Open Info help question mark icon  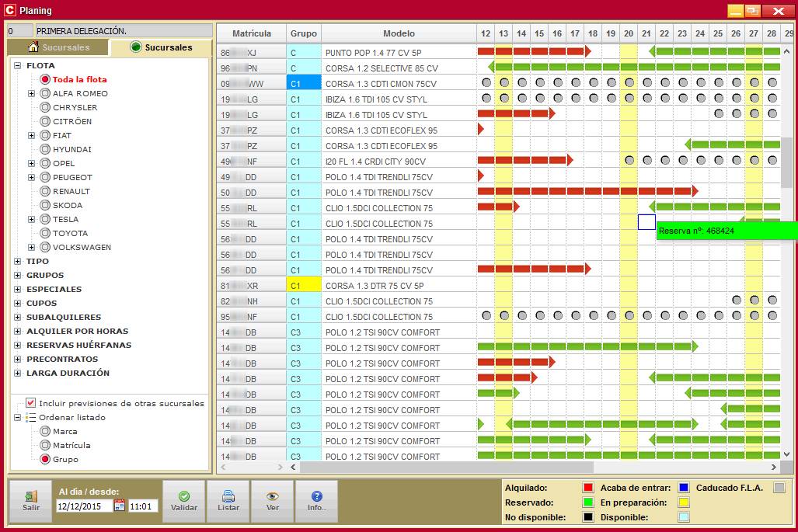click(316, 496)
